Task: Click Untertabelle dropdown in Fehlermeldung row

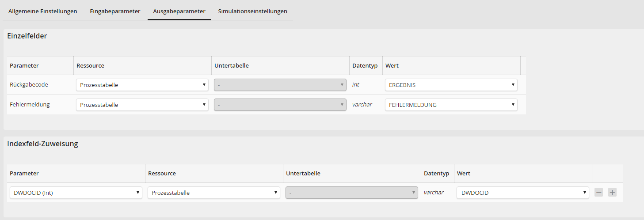Action: pos(280,105)
